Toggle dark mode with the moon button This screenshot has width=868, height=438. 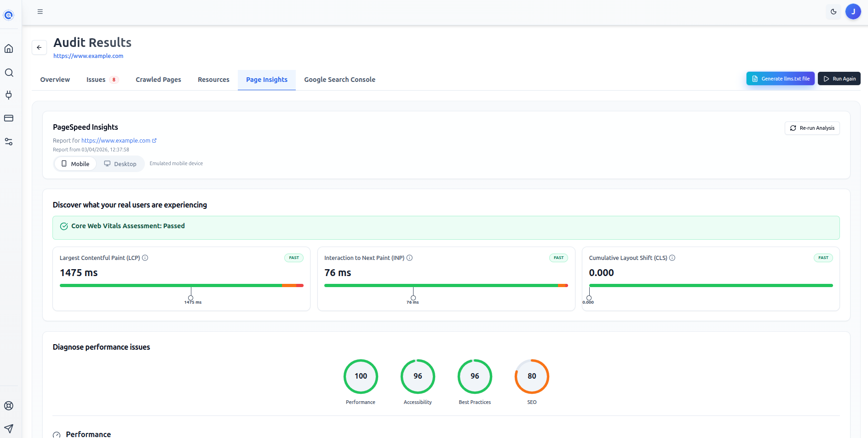(834, 12)
